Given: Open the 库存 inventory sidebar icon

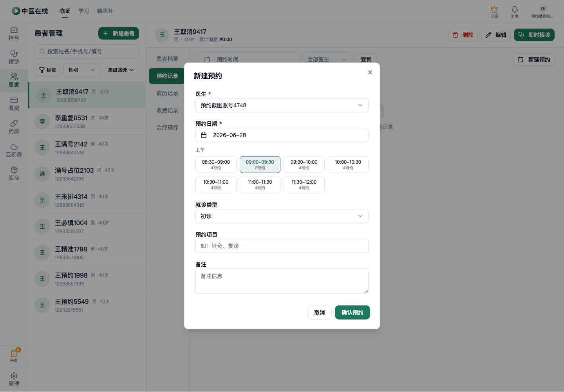Looking at the screenshot, I should (14, 174).
